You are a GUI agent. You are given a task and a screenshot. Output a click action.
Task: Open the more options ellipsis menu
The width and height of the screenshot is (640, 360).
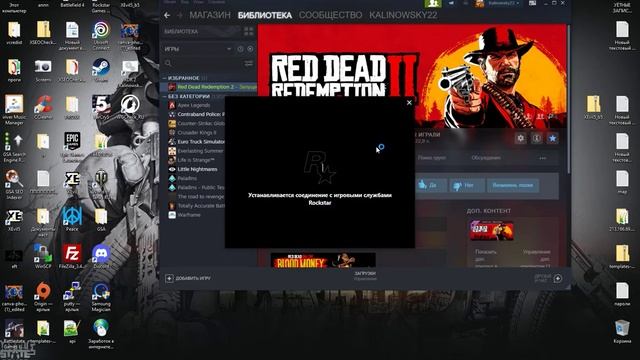(542, 158)
